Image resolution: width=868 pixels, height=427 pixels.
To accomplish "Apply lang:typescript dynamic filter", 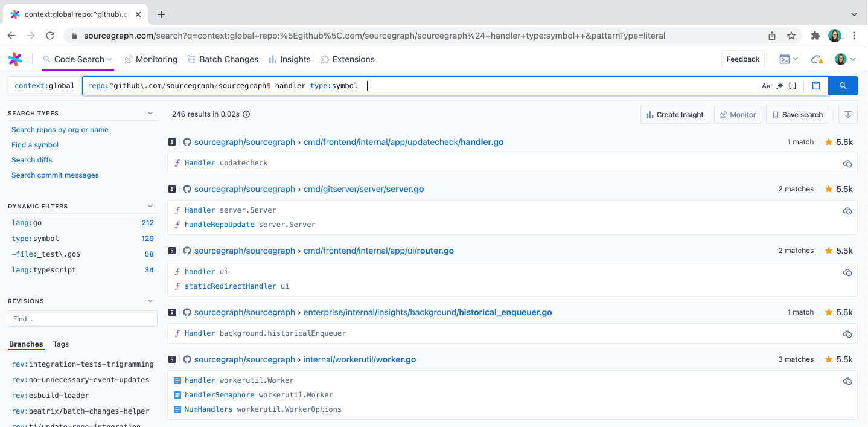I will point(83,270).
